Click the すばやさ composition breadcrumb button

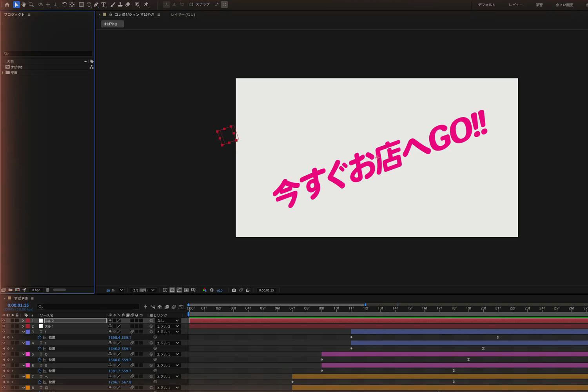pos(112,24)
